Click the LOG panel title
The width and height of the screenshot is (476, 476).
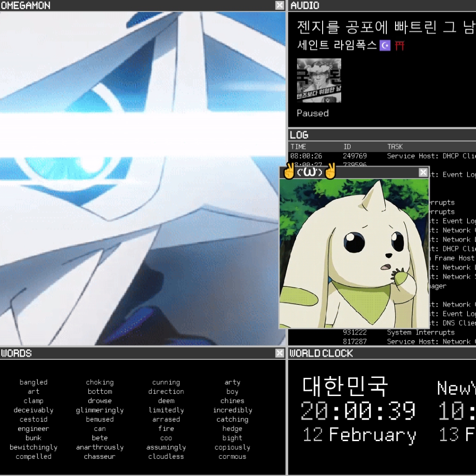point(299,135)
